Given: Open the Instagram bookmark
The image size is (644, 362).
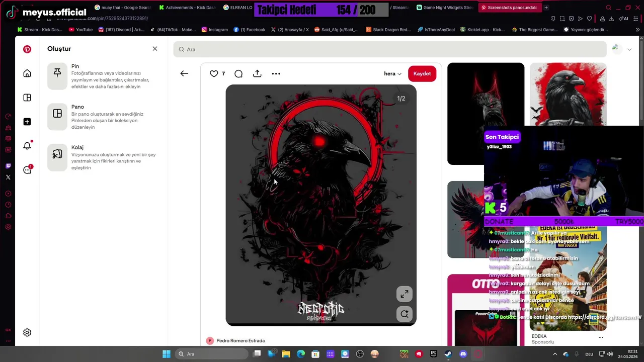Looking at the screenshot, I should (x=215, y=30).
